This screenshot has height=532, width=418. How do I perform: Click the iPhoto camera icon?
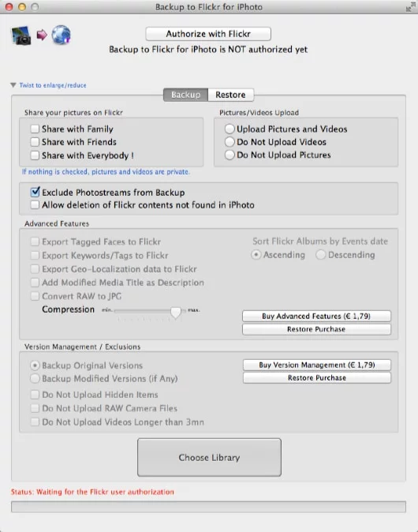(21, 36)
